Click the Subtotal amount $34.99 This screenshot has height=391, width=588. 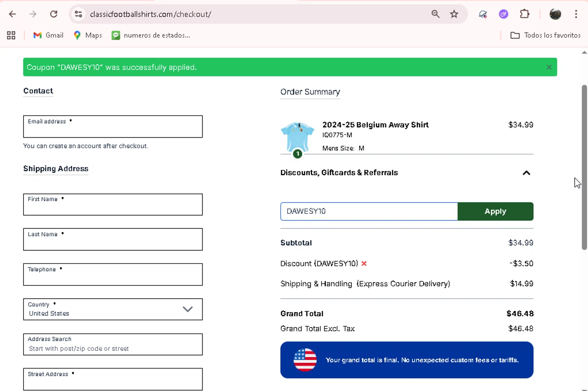point(521,243)
